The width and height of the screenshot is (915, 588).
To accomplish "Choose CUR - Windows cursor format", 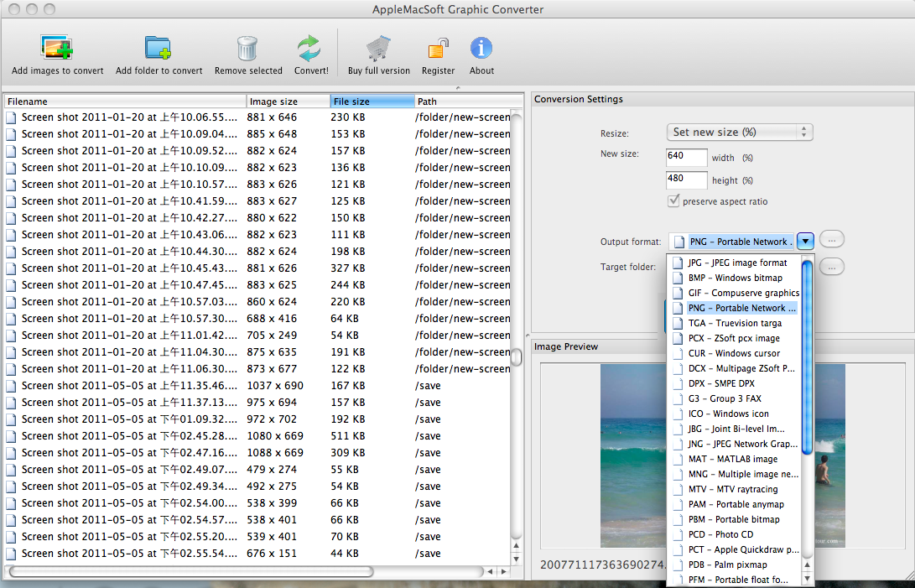I will [734, 354].
